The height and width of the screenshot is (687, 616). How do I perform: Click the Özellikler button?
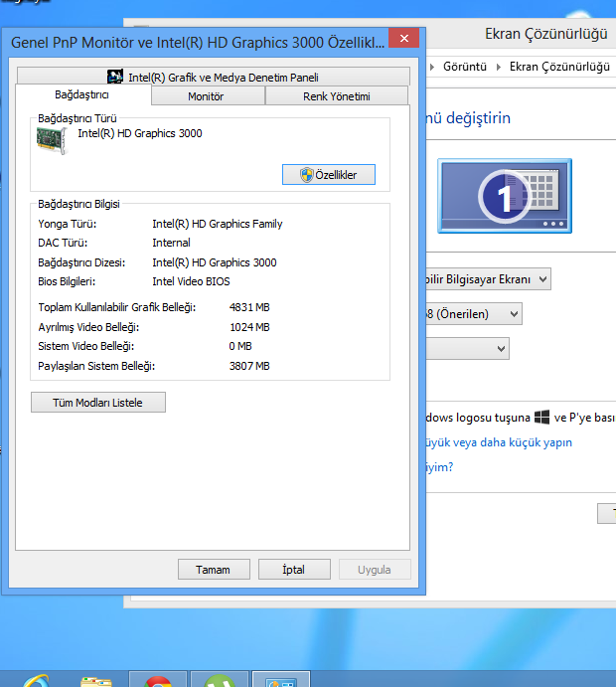328,174
